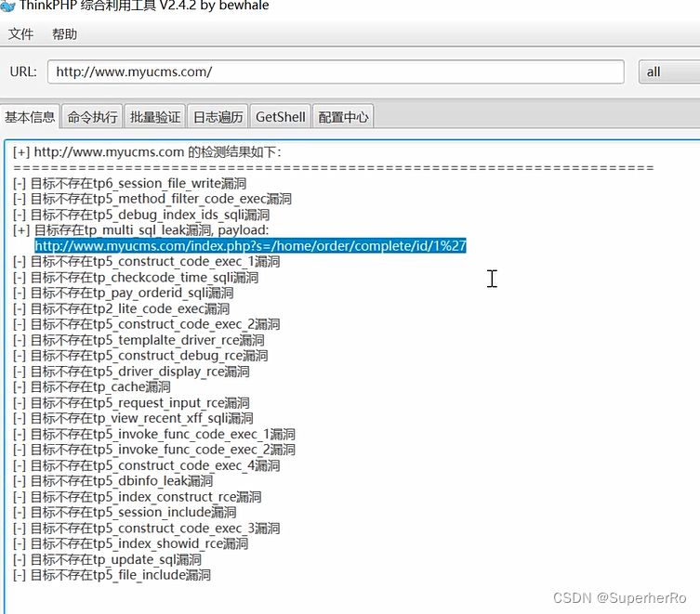700x614 pixels.
Task: Click the highlighted payload URL
Action: 250,246
